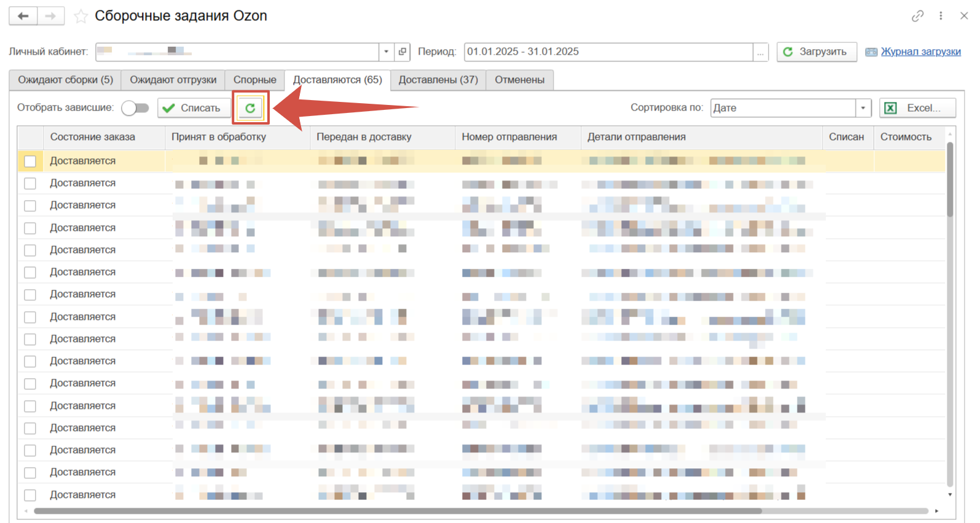Click the Номер отправления column header
Screen dimensions: 980x523
[518, 137]
